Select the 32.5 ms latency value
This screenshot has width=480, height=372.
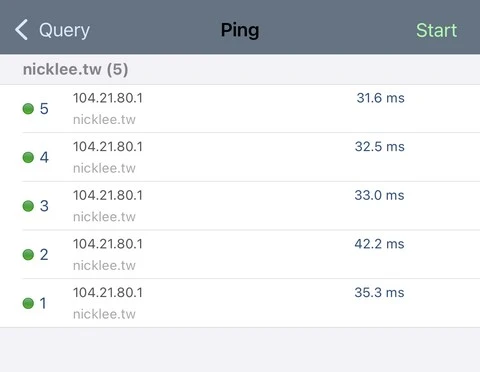tap(380, 147)
